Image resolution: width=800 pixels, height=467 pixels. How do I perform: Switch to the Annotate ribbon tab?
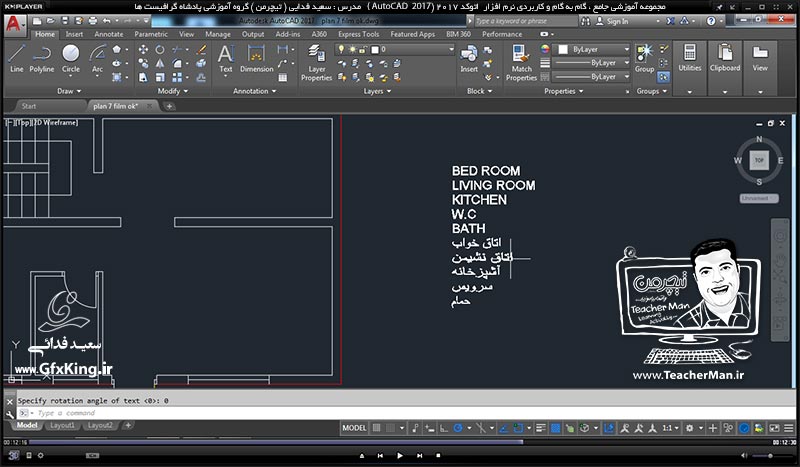coord(109,34)
